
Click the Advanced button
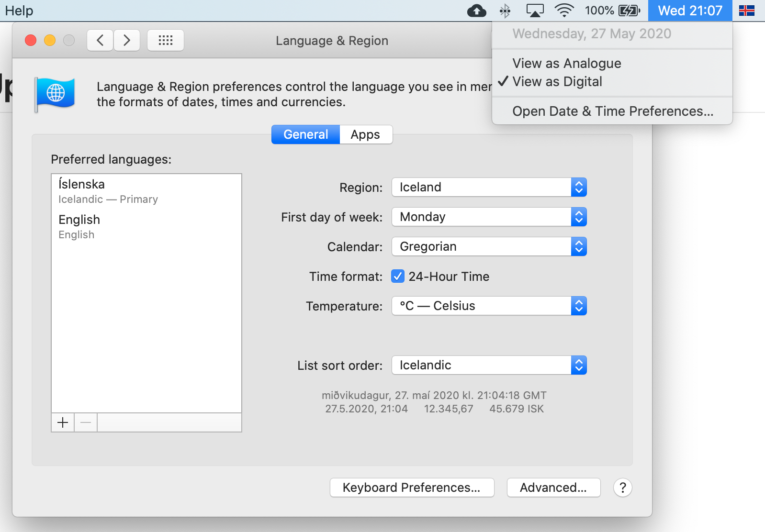[x=553, y=488]
